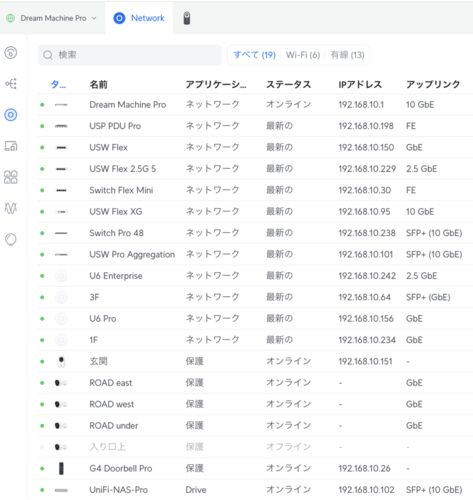The image size is (473, 500).
Task: Open the Switch Pro 48 device name
Action: click(x=116, y=233)
